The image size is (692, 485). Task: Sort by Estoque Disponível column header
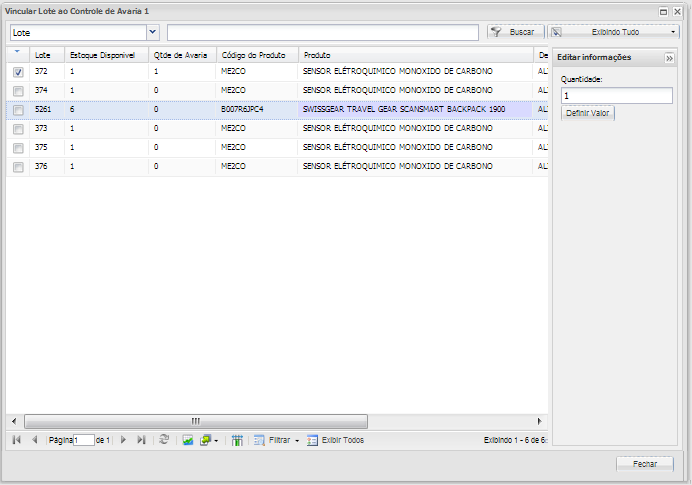click(106, 55)
